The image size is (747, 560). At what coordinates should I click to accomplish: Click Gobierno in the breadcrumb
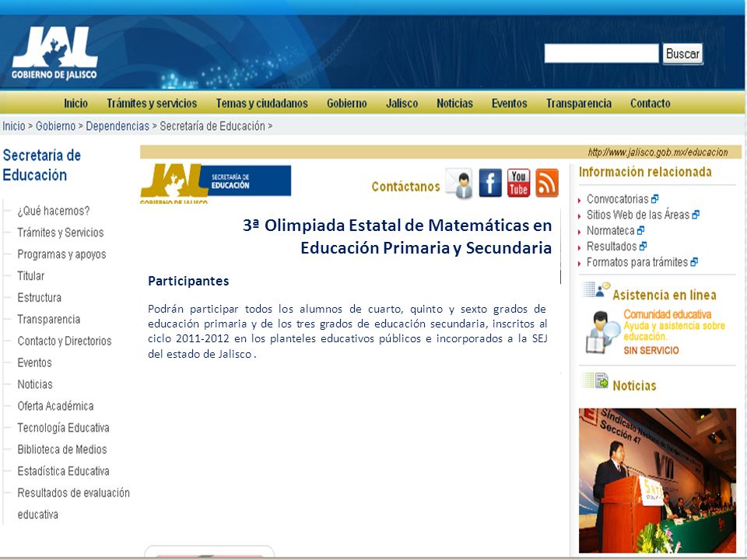[x=56, y=126]
